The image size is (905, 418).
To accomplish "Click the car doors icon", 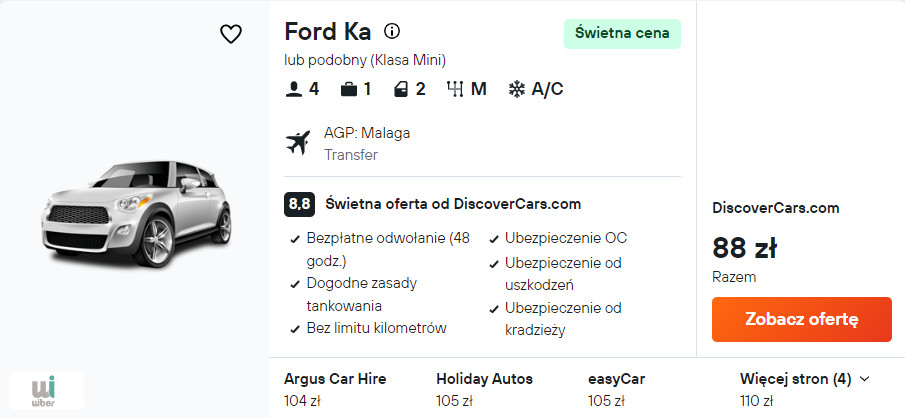I will [402, 89].
